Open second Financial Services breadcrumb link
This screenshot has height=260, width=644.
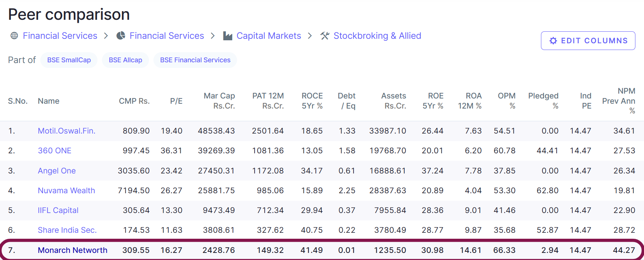click(167, 36)
